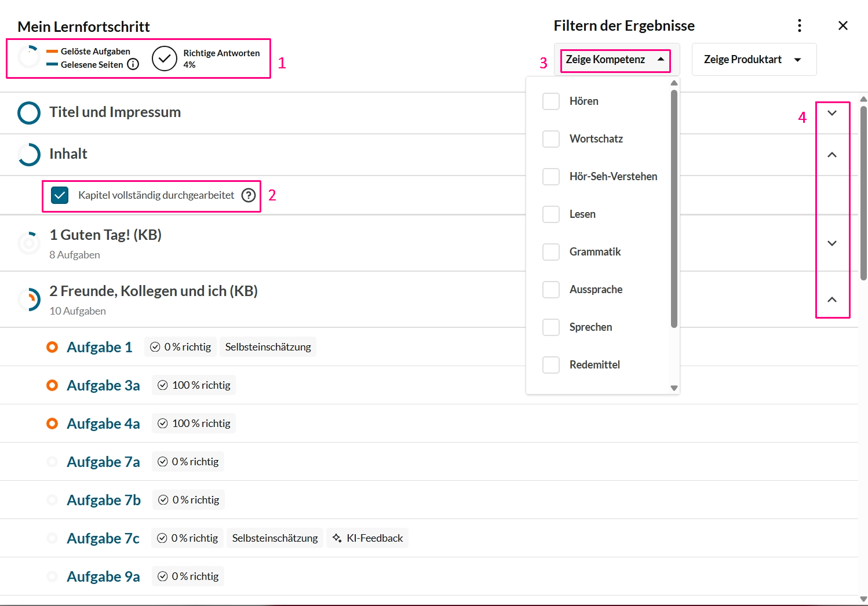
Task: Click the progress ring next to Titel und Impressum
Action: click(29, 113)
